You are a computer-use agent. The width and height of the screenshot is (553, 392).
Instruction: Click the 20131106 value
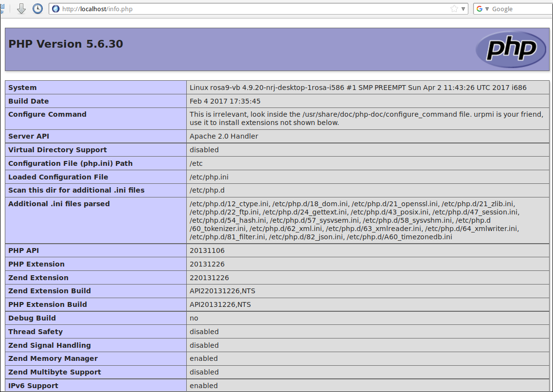tap(207, 250)
